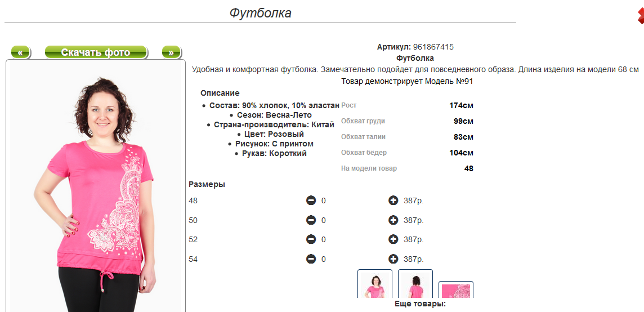Click the size 52 label
Image resolution: width=644 pixels, height=312 pixels.
tap(193, 240)
